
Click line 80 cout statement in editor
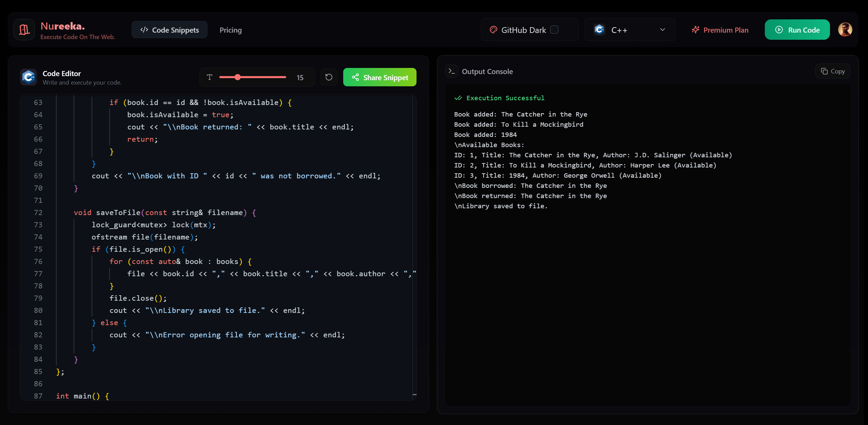[x=207, y=311]
